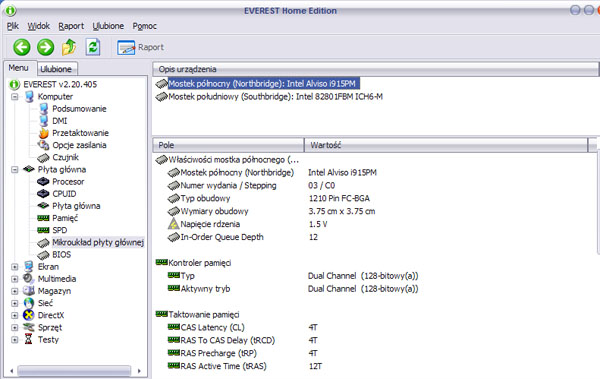Click the Komputer icon in the tree
Viewport: 600px width, 379px height.
(29, 96)
